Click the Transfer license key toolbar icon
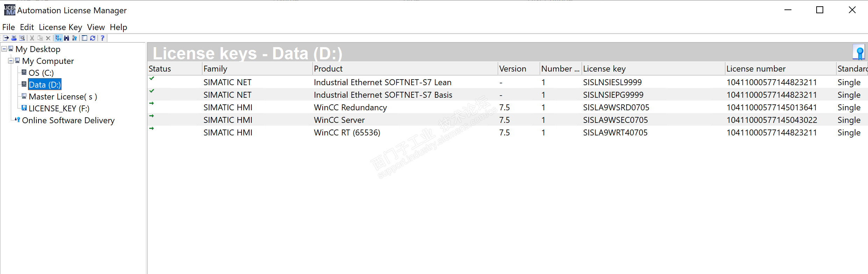 click(x=6, y=38)
